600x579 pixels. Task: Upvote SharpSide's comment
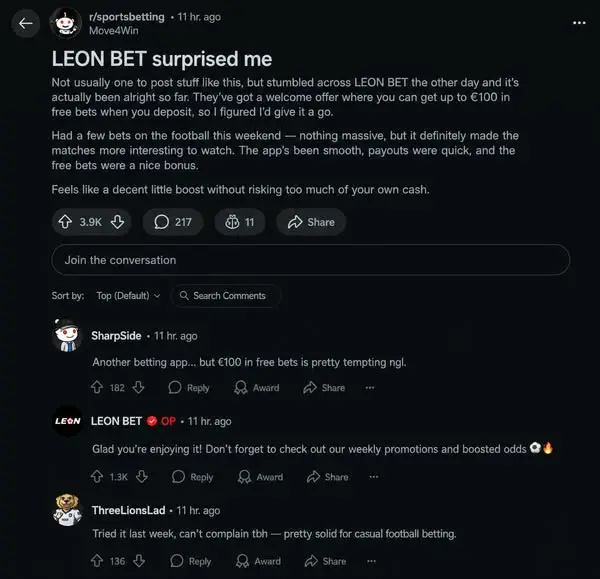point(97,387)
